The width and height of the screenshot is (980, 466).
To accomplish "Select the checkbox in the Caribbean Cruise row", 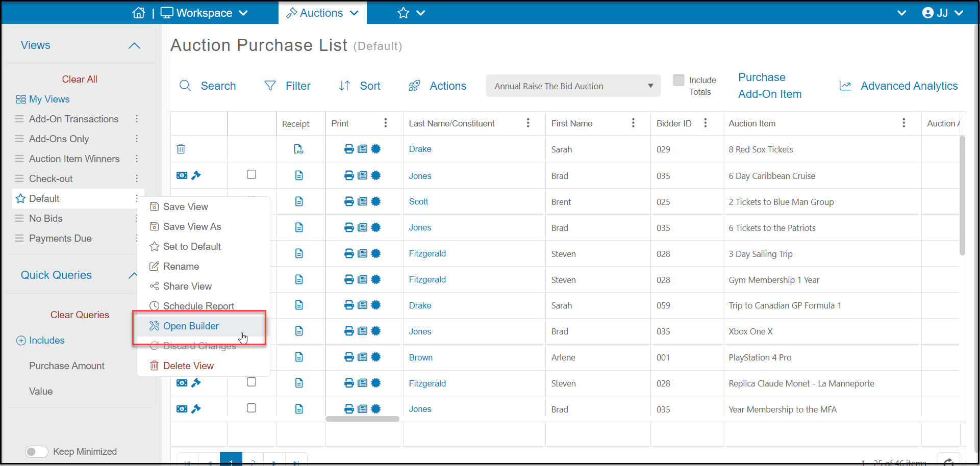I will click(x=252, y=174).
